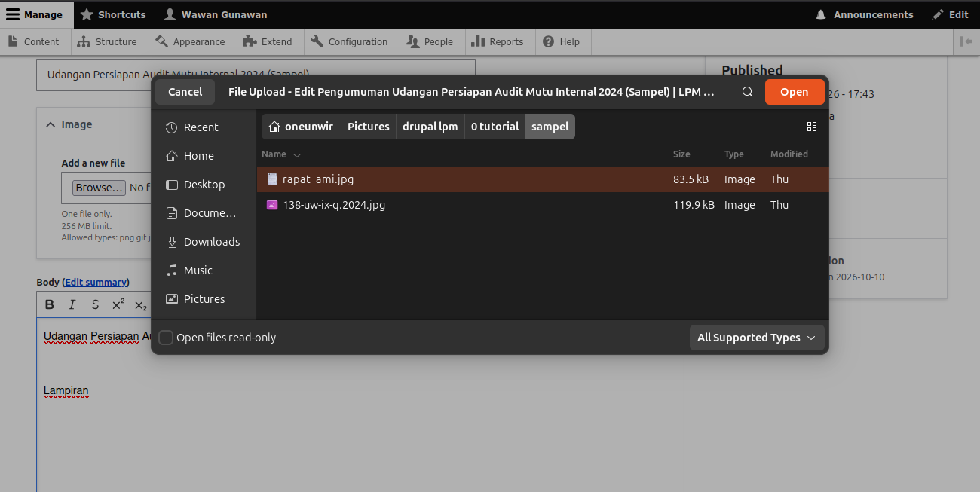Navigate to the drupal lpm breadcrumb segment
This screenshot has width=980, height=492.
(x=430, y=127)
